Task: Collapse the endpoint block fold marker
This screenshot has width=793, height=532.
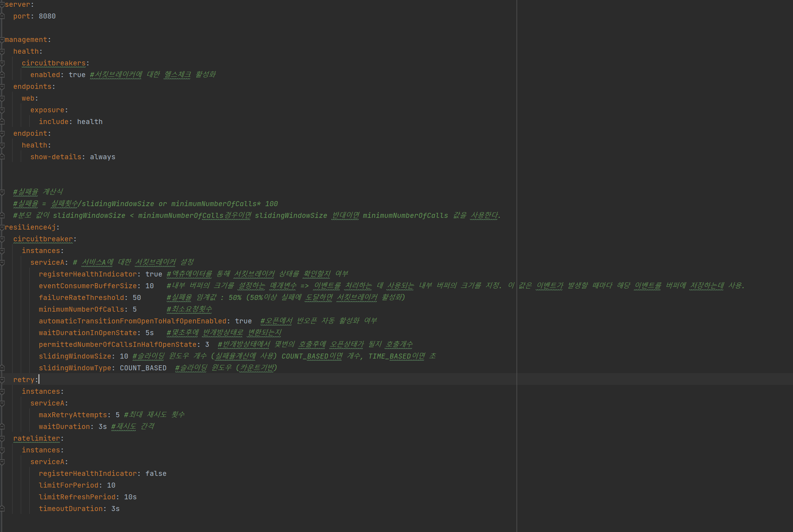Action: 2,134
